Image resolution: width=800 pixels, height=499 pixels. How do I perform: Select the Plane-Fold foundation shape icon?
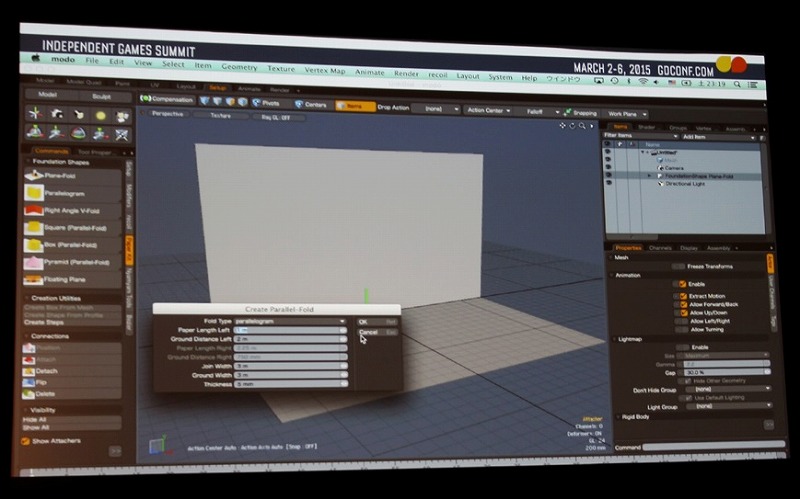point(34,176)
